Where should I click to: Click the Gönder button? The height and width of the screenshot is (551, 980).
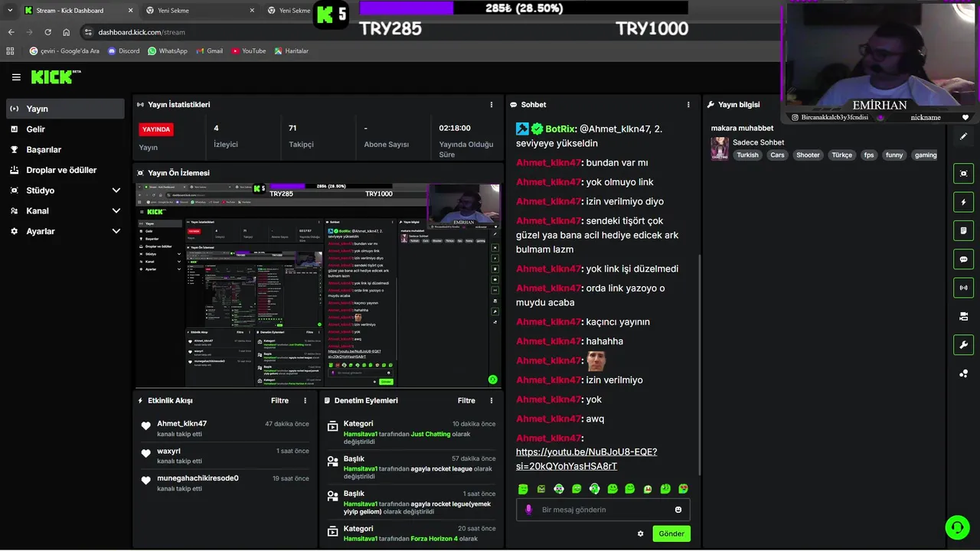pos(671,533)
